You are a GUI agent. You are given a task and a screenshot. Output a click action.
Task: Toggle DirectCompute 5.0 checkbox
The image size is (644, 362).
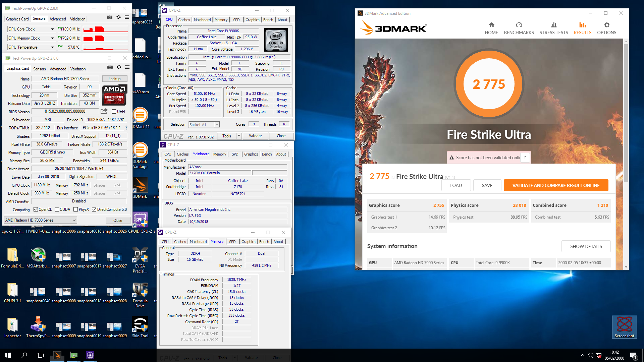pos(94,209)
